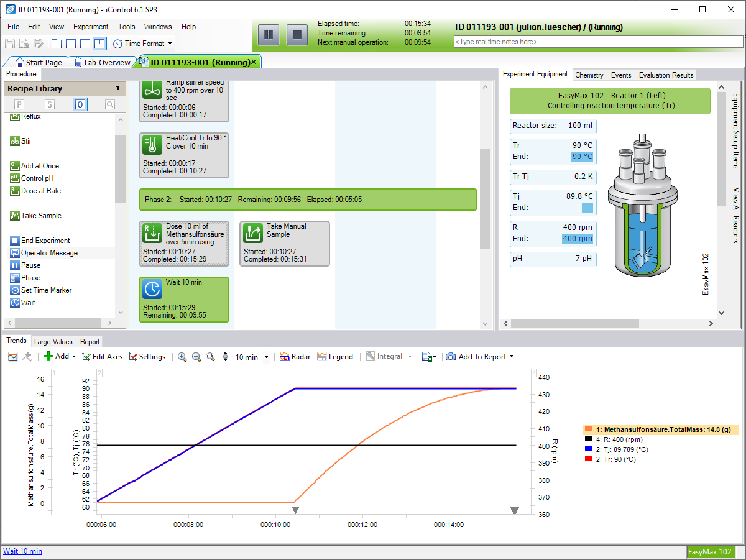Click the zoom-to-fit magnifier icon
746x560 pixels.
click(211, 357)
